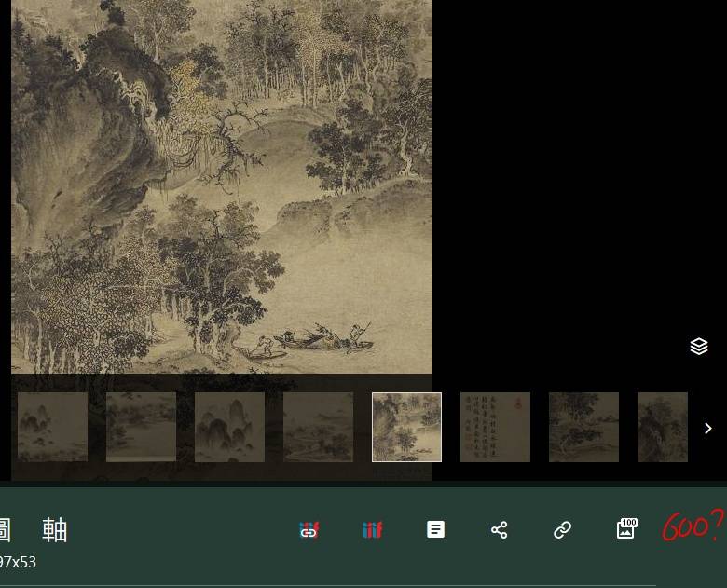Open the second thumbnail of lake scenery
The width and height of the screenshot is (727, 588).
141,427
